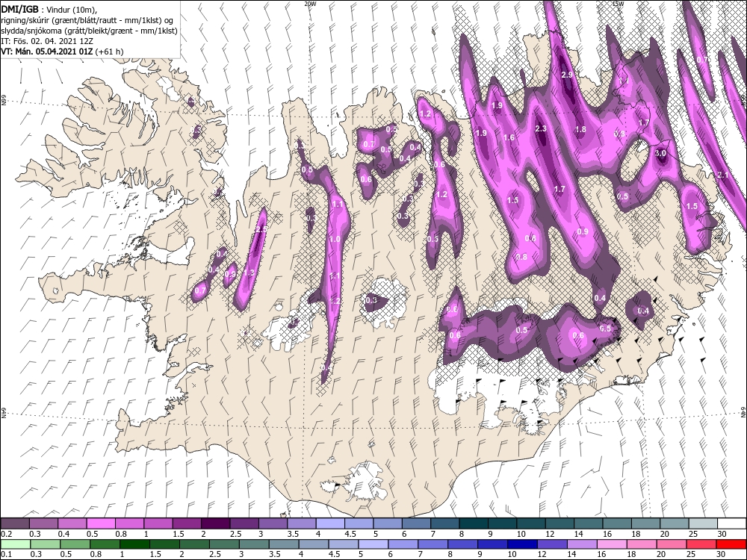Click the 20W longitude label
Screen dimensions: 747x560
(310, 3)
